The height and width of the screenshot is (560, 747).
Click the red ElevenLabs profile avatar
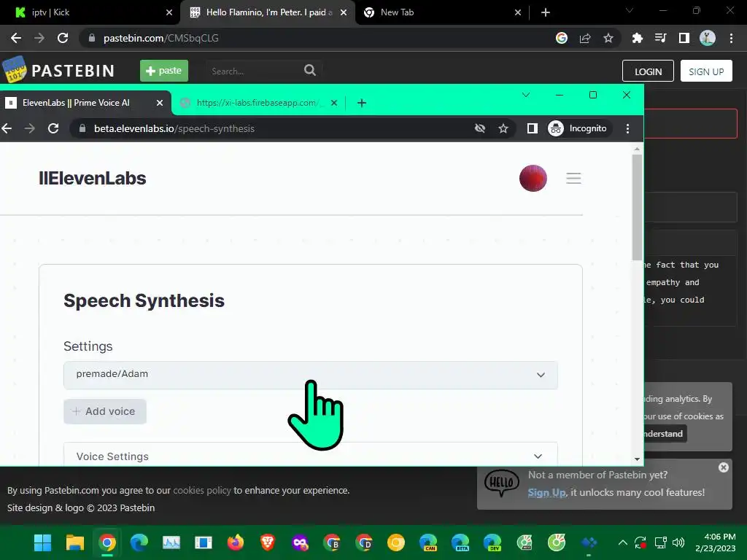coord(533,178)
